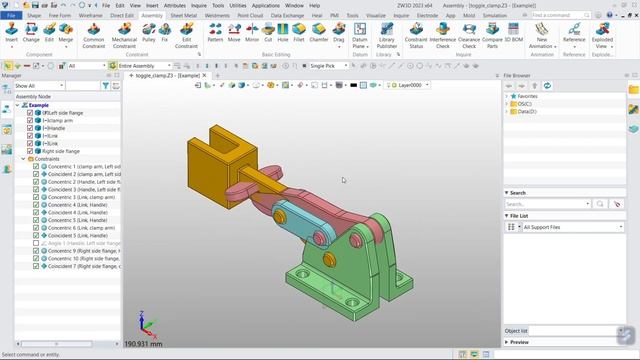Click the Move tool in Basic Editing
Image resolution: width=640 pixels, height=360 pixels.
tap(234, 33)
